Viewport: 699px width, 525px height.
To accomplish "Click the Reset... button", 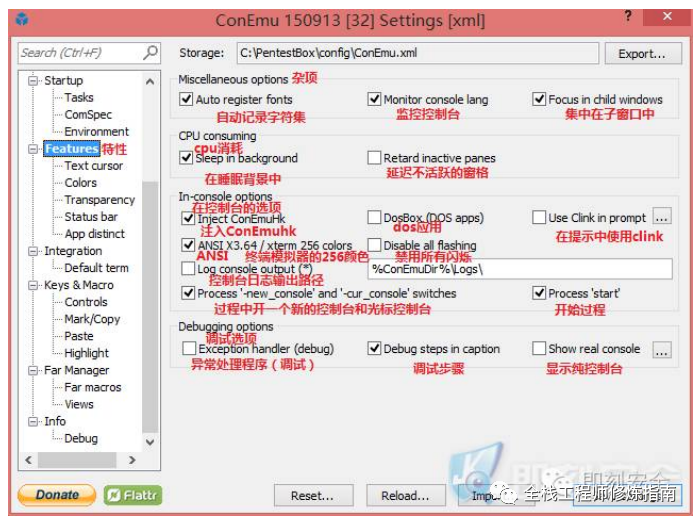I will coord(313,496).
